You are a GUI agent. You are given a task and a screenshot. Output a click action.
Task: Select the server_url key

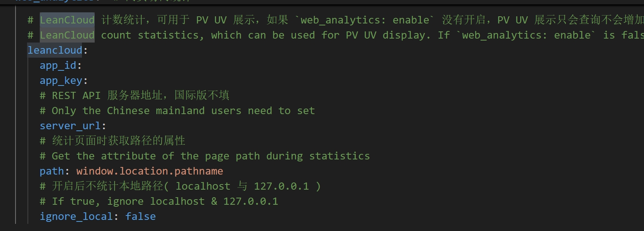pos(70,126)
